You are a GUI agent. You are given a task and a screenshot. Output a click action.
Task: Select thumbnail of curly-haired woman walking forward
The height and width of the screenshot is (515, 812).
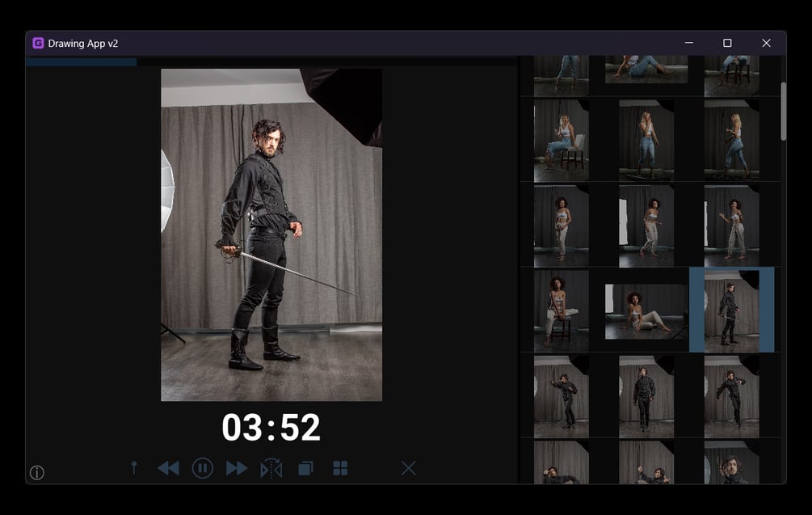tap(646, 226)
